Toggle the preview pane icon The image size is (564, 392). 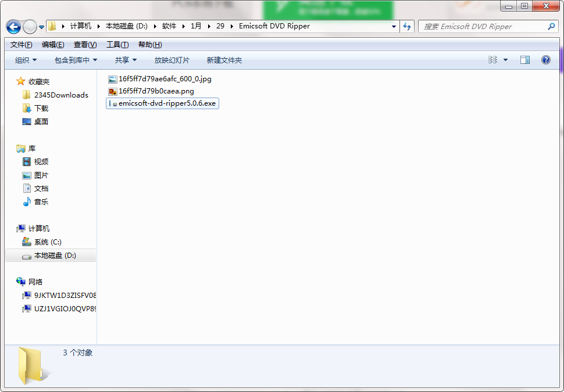coord(525,60)
